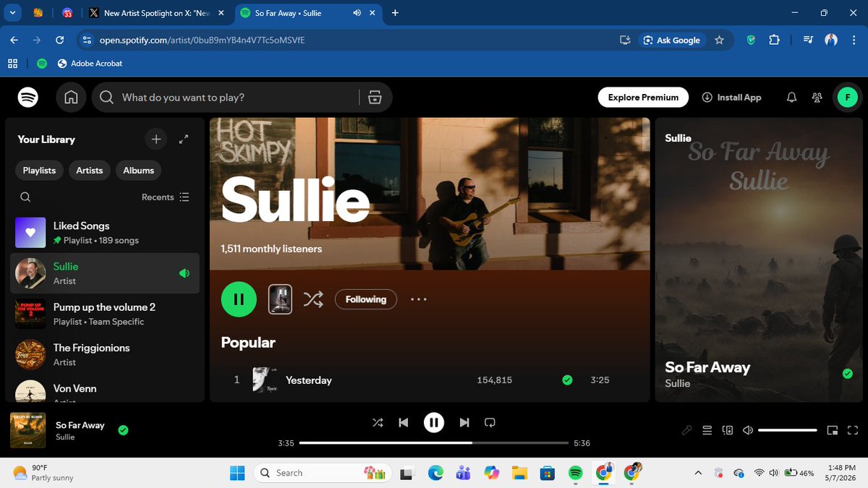Go to Home with the house icon
This screenshot has height=488, width=868.
tap(71, 97)
